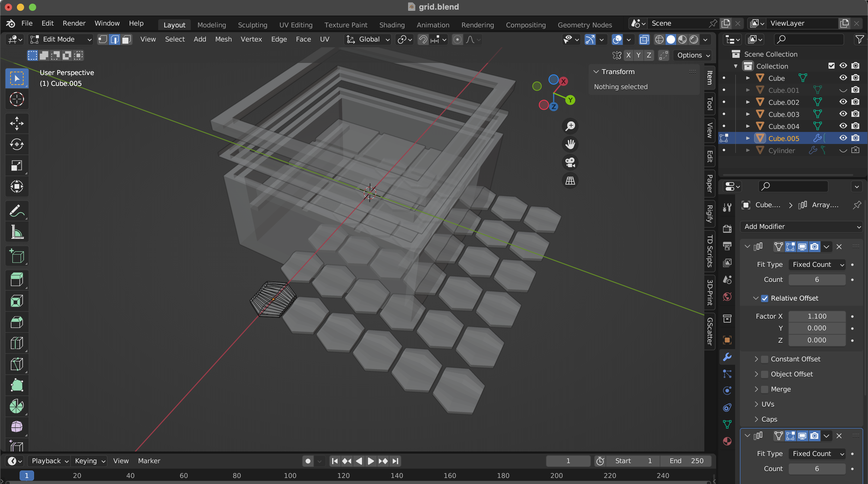Select the Knife tool

[x=17, y=364]
